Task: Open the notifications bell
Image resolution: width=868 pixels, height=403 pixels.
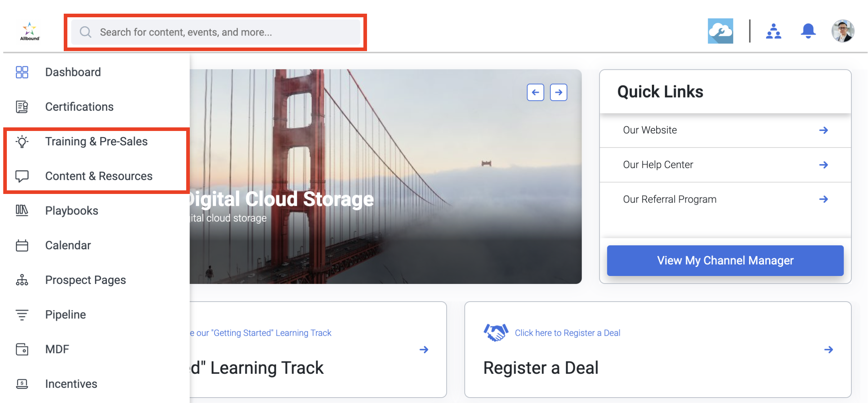Action: [808, 31]
